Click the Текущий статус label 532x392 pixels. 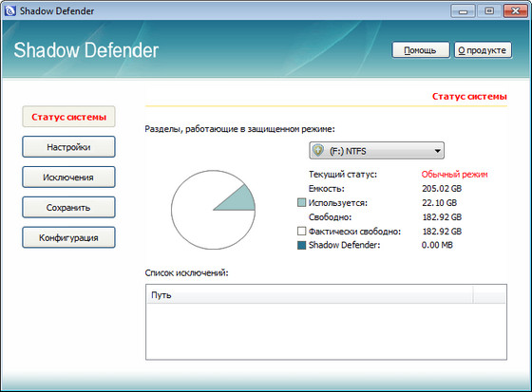coord(343,175)
